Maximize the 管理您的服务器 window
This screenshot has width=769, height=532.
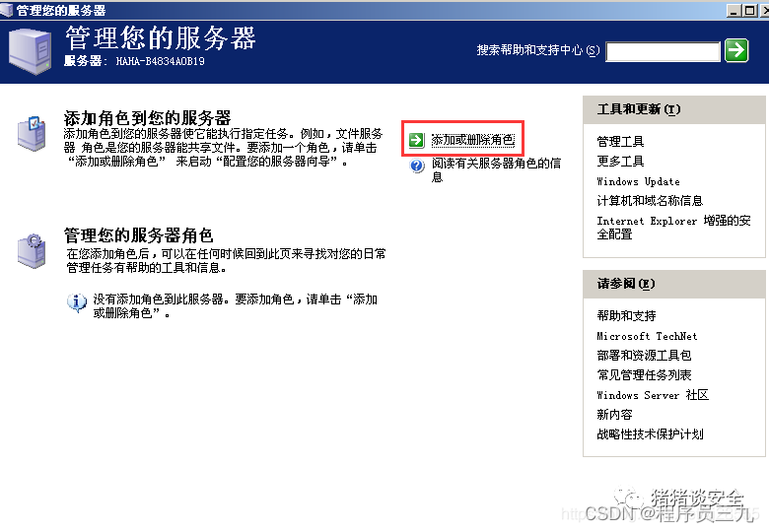[x=750, y=10]
